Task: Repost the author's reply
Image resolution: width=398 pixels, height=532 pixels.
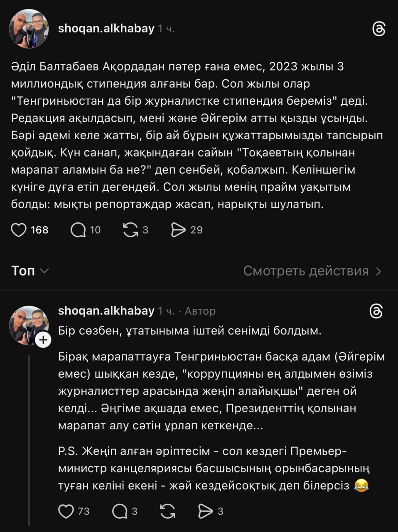Action: coord(167,511)
